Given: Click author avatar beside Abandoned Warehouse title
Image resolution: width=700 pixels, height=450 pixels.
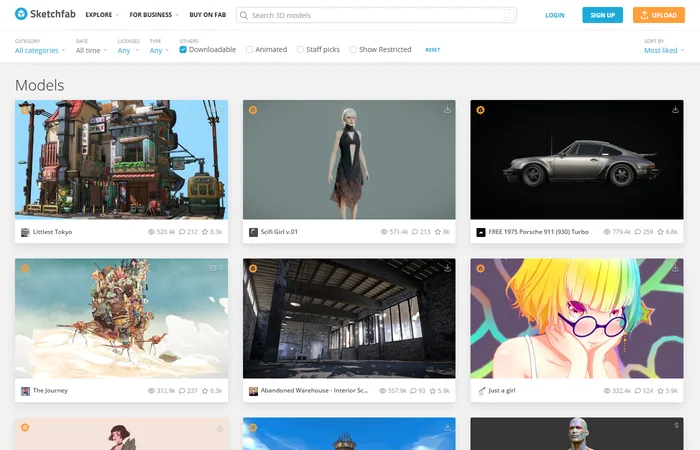Looking at the screenshot, I should pos(253,391).
